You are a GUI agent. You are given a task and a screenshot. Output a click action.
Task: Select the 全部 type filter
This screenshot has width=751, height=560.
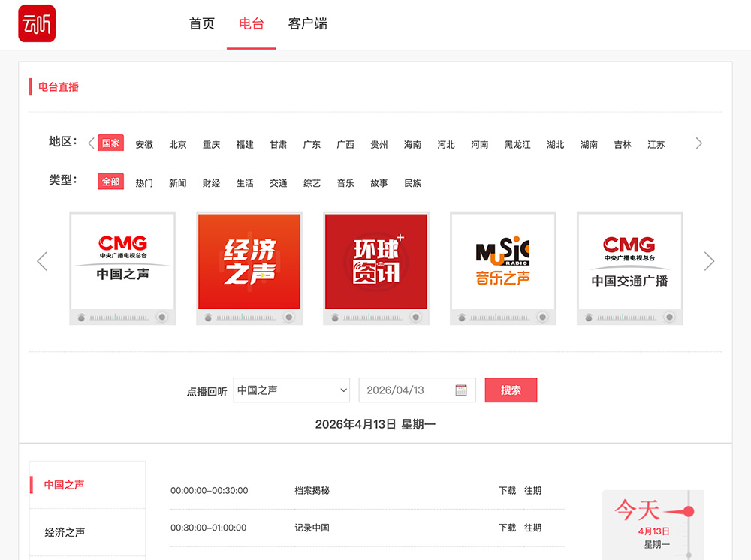click(110, 182)
